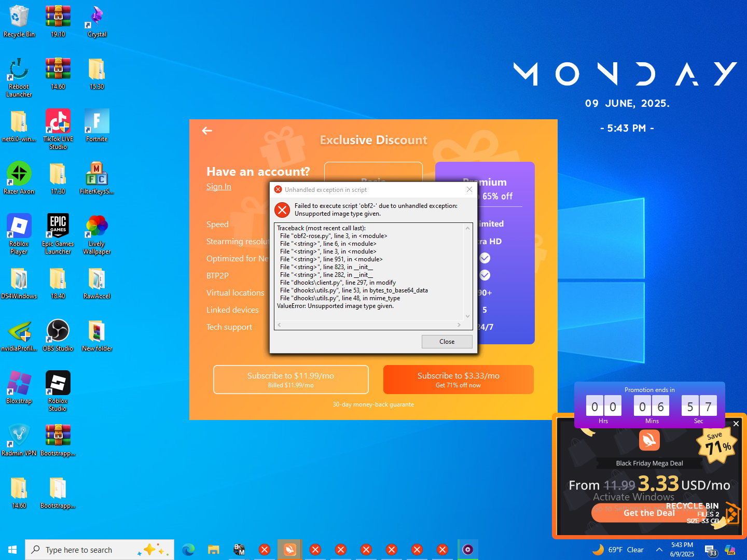The width and height of the screenshot is (747, 560).
Task: Click the Black Friday Mega Deal label
Action: 649,463
